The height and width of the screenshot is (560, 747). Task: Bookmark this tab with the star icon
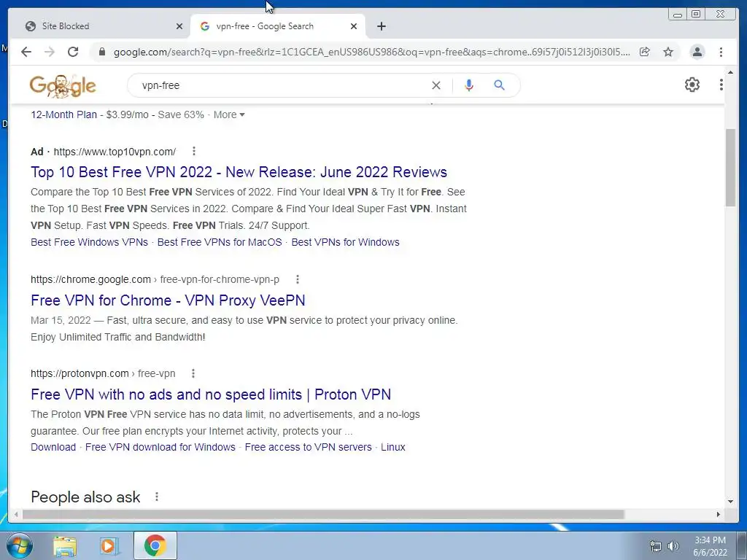(668, 52)
